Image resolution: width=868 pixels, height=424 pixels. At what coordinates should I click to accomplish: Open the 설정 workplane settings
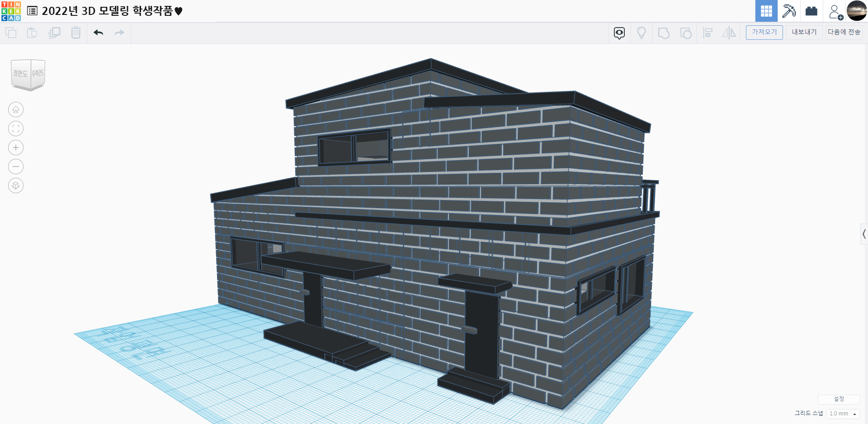[x=839, y=399]
